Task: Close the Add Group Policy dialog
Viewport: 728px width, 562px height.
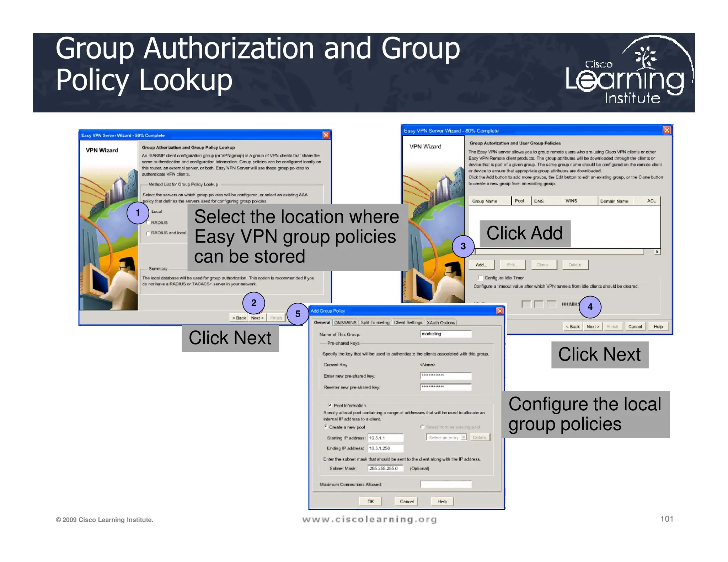Action: 499,311
